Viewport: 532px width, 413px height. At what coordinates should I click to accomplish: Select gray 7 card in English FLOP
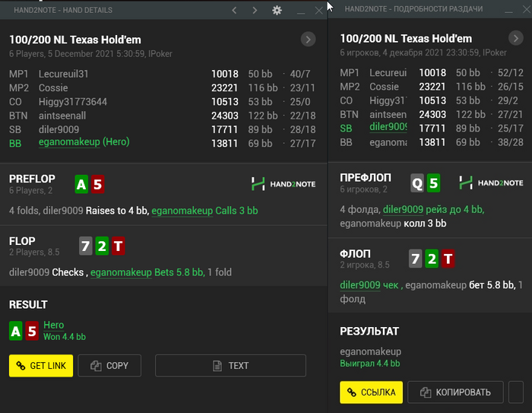pyautogui.click(x=85, y=246)
